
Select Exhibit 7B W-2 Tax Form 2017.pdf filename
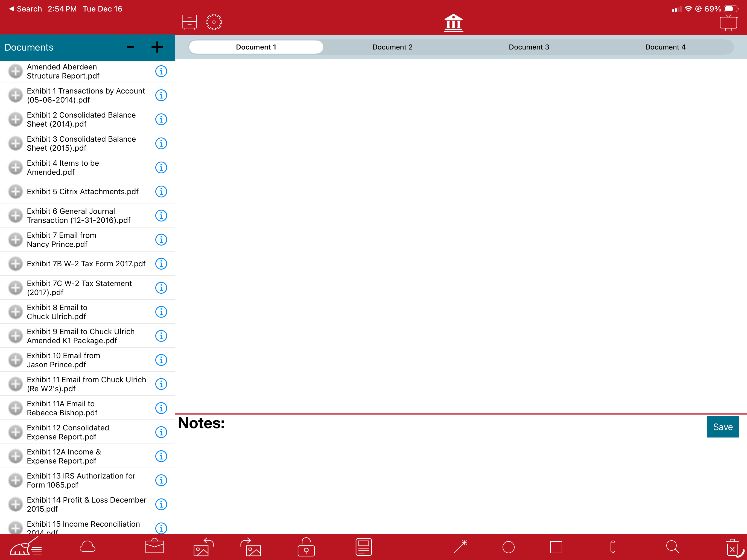(86, 264)
